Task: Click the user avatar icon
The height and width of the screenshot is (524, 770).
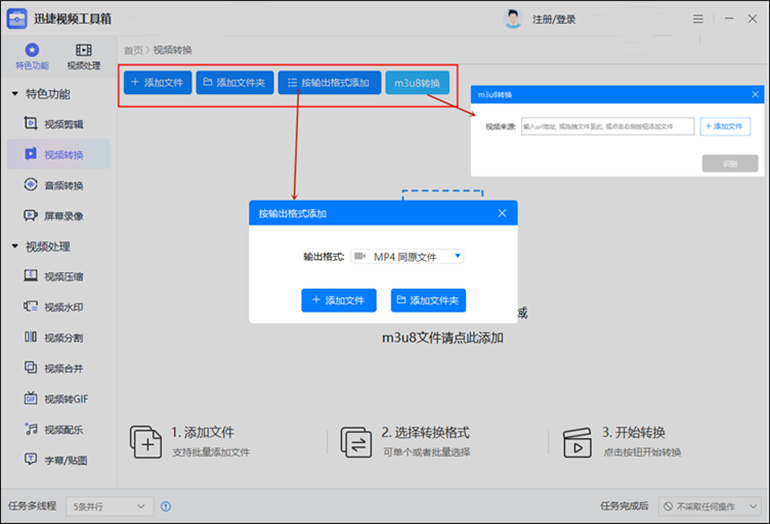Action: [x=513, y=19]
